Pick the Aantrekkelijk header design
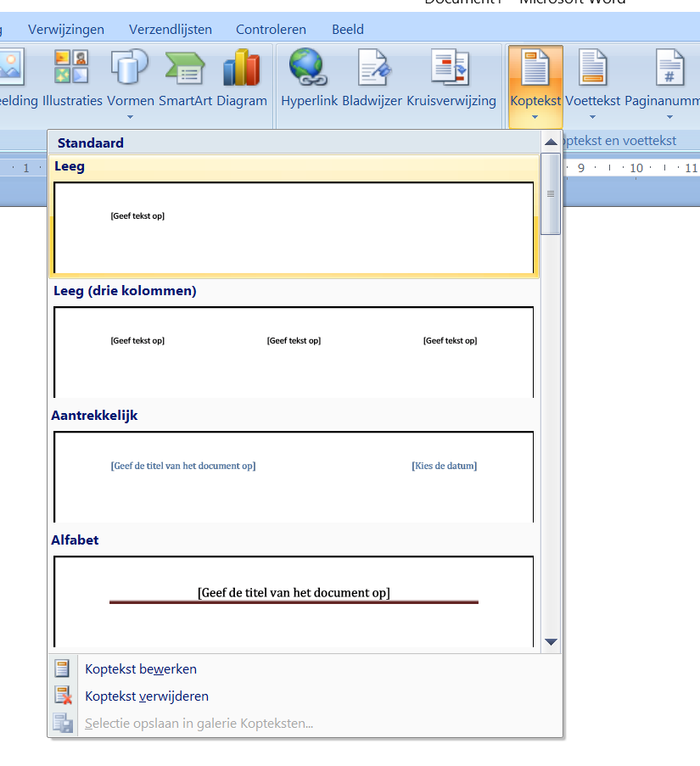Screen dimensions: 700x766 294,475
